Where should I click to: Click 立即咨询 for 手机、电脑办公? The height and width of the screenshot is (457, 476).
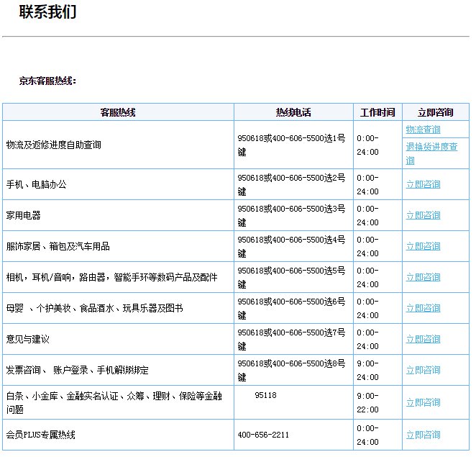point(424,184)
